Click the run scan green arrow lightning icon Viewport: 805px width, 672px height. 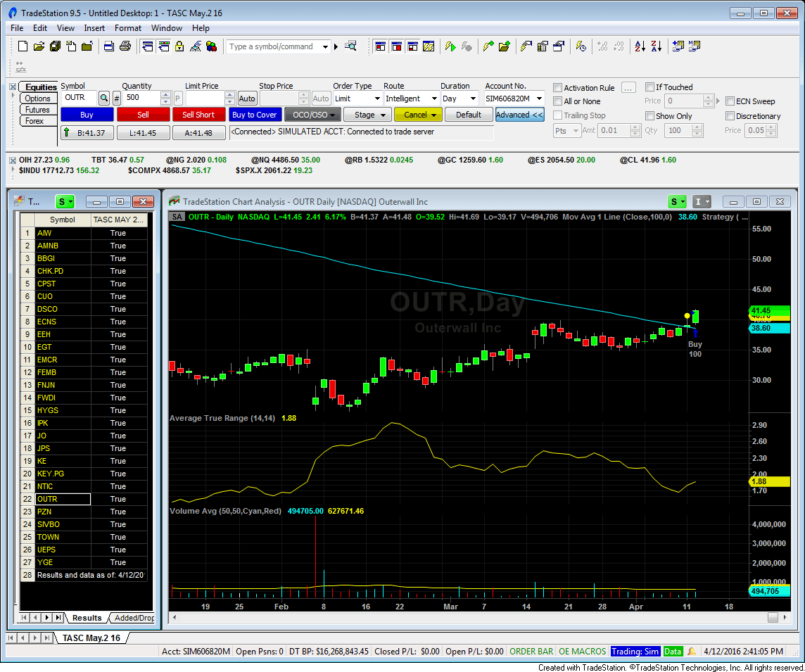point(450,46)
